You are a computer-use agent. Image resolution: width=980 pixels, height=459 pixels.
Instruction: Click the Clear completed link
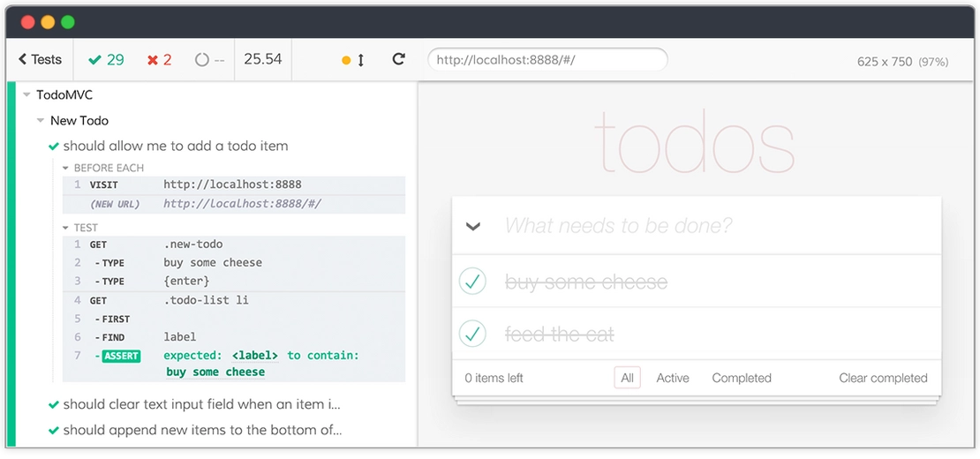pyautogui.click(x=883, y=378)
